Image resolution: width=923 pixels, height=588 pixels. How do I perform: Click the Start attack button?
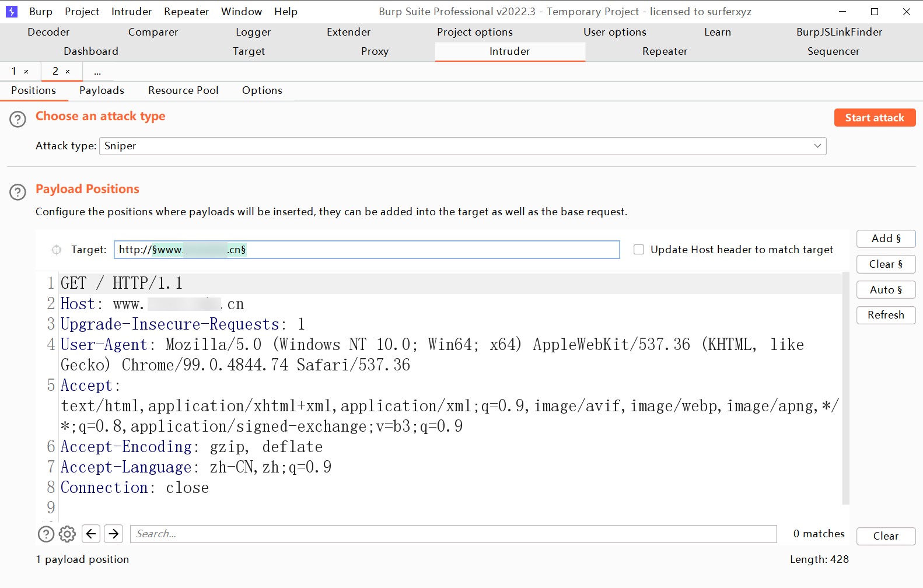click(x=875, y=118)
